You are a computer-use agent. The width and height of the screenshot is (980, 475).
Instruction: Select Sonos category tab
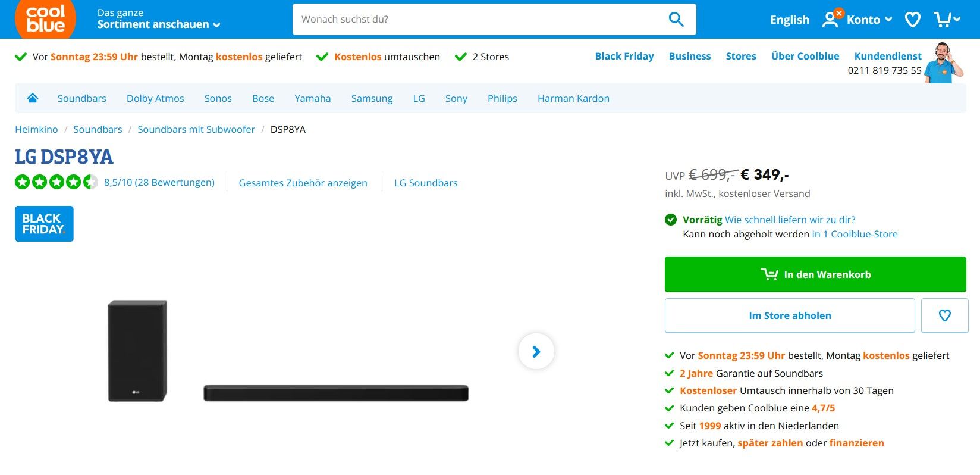[x=218, y=98]
